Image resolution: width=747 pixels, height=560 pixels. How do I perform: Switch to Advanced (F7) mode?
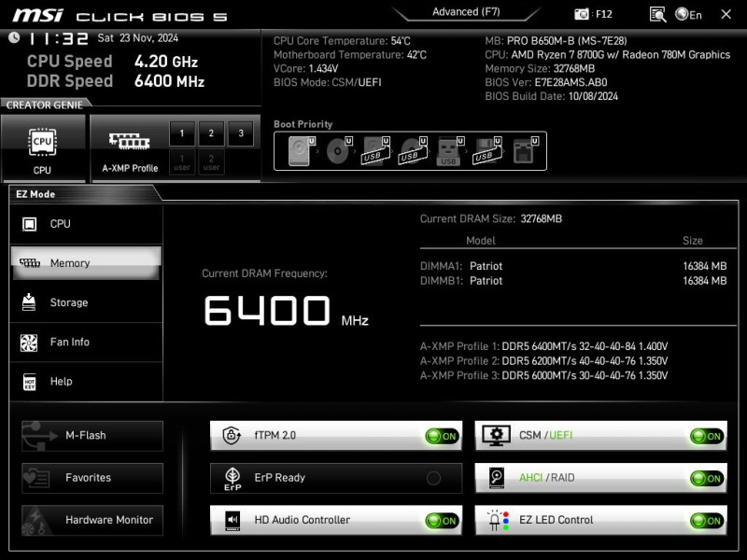[x=466, y=12]
